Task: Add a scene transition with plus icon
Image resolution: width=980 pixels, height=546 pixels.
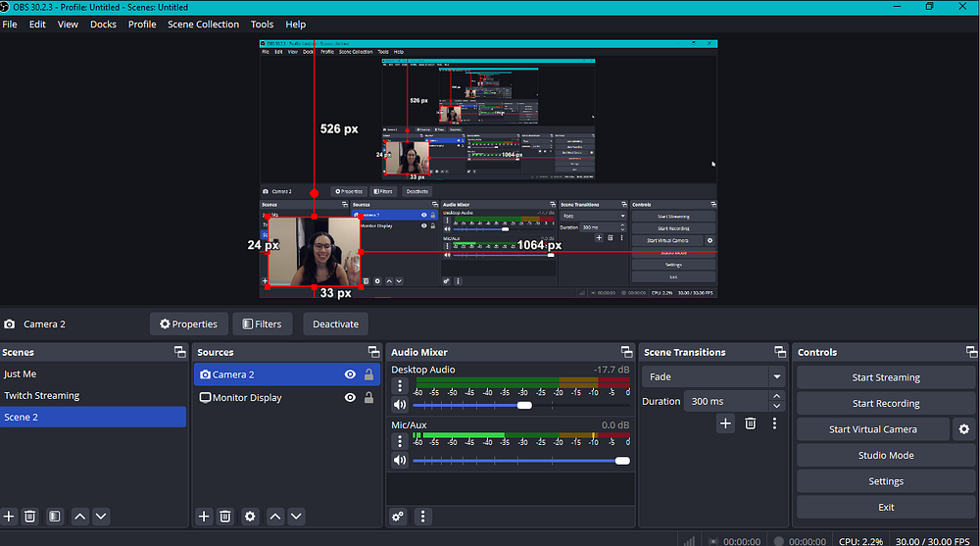Action: tap(725, 423)
